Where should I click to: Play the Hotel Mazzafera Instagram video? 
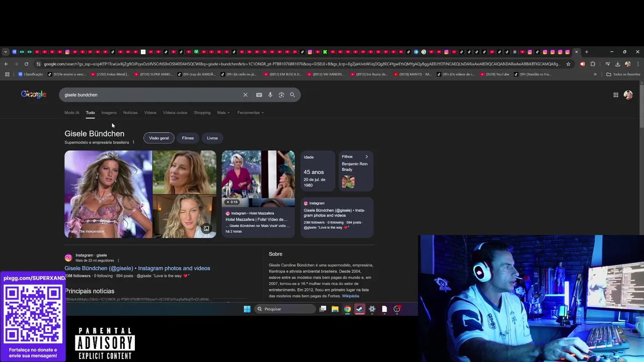click(258, 178)
